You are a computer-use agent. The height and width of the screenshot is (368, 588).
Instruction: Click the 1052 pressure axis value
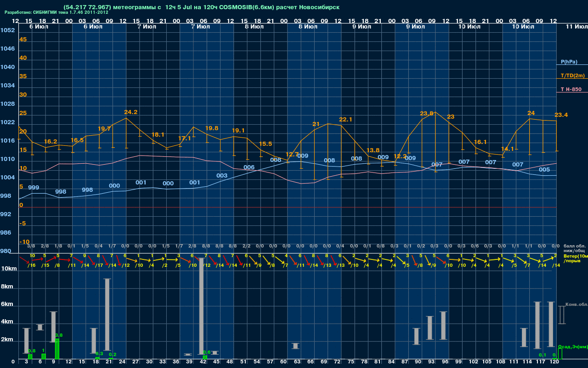(x=7, y=30)
